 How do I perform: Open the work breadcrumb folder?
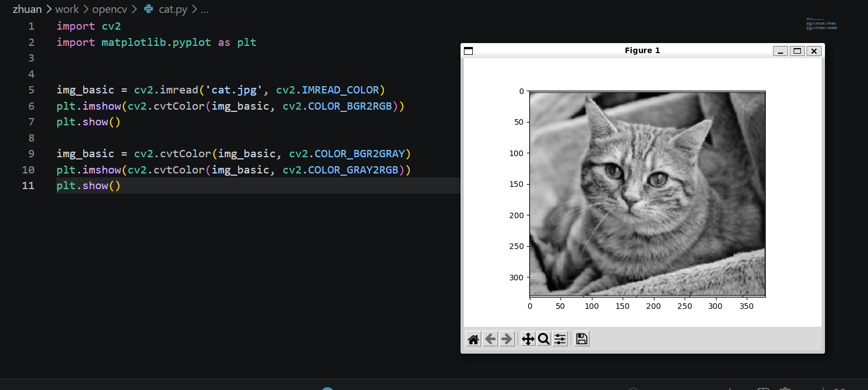(x=67, y=10)
